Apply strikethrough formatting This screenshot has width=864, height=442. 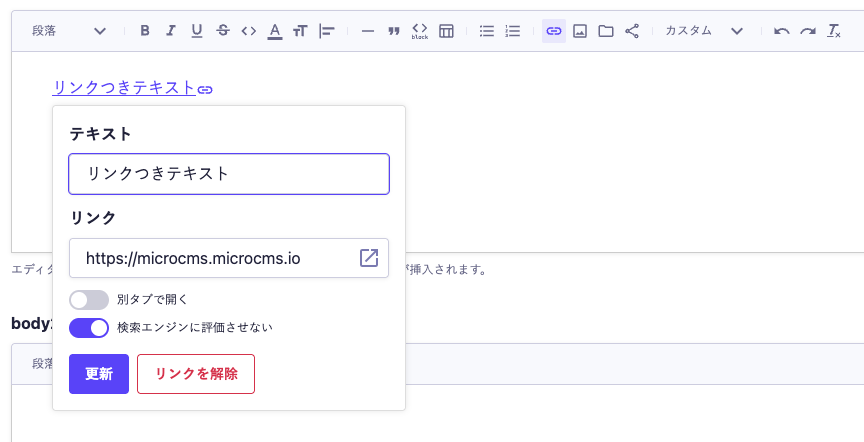coord(222,31)
